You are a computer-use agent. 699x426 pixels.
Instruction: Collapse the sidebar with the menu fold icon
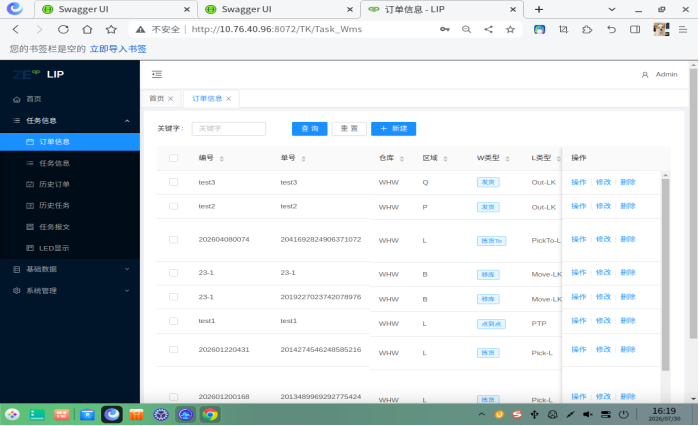point(157,74)
